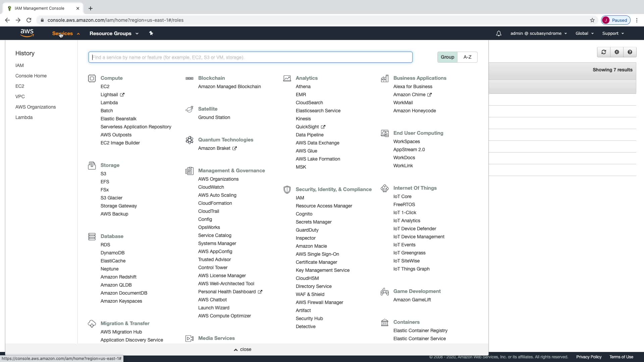Open Secrets Manager service link
The width and height of the screenshot is (644, 362).
click(x=313, y=222)
